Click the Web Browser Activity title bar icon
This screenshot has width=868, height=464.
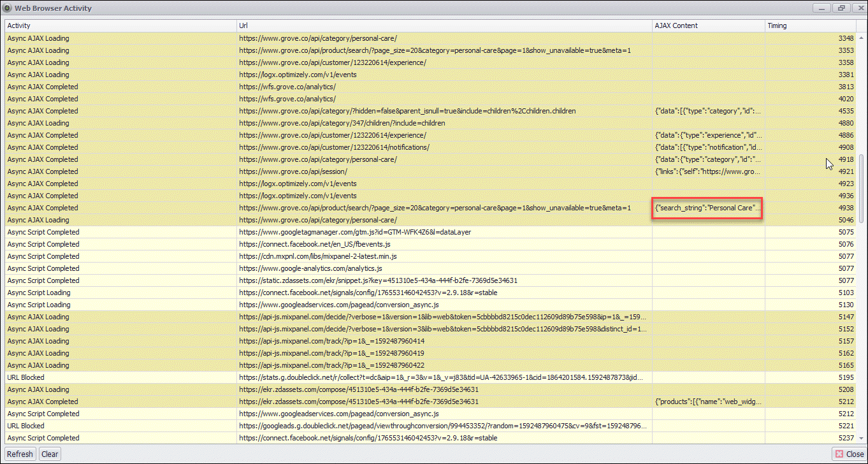point(8,8)
